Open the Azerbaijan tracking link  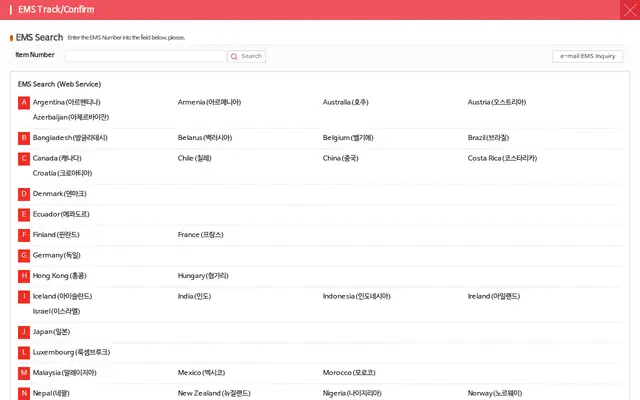[71, 117]
